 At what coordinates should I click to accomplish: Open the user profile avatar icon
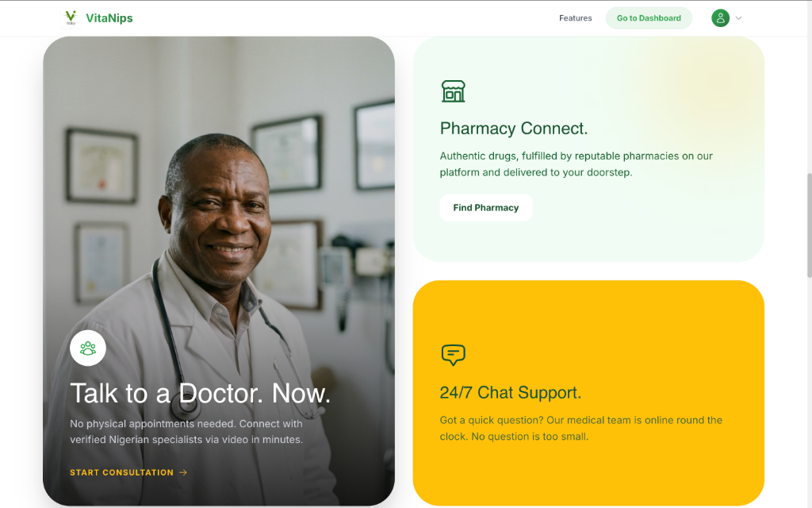tap(720, 18)
